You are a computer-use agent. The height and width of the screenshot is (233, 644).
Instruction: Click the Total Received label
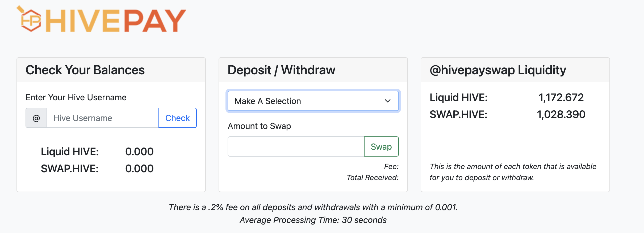pos(373,178)
